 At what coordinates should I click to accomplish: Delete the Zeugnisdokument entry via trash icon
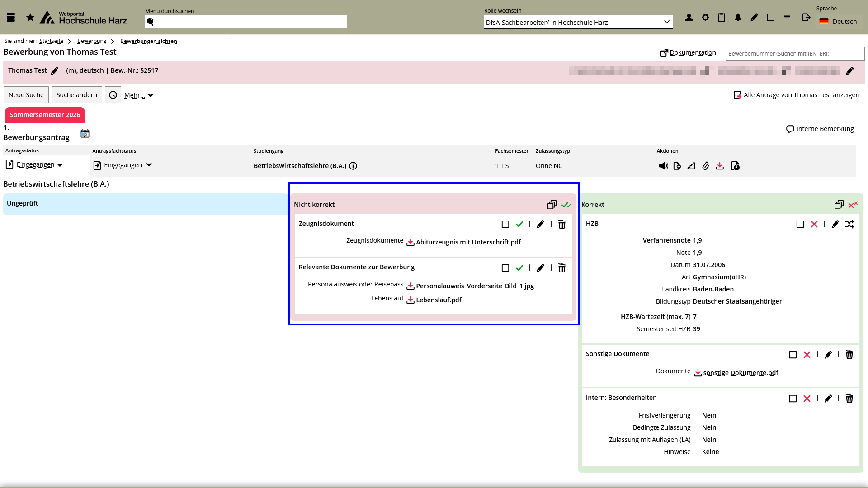561,224
